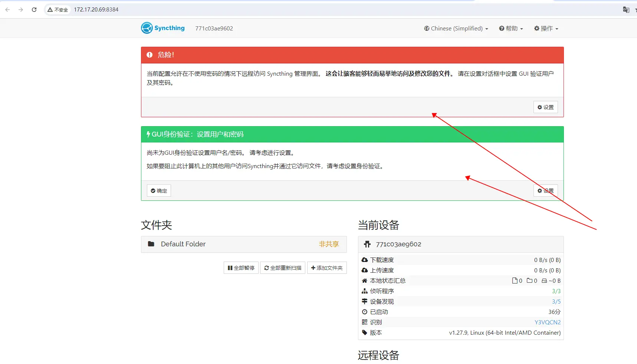Click the version tag icon
This screenshot has height=364, width=637.
(x=365, y=333)
